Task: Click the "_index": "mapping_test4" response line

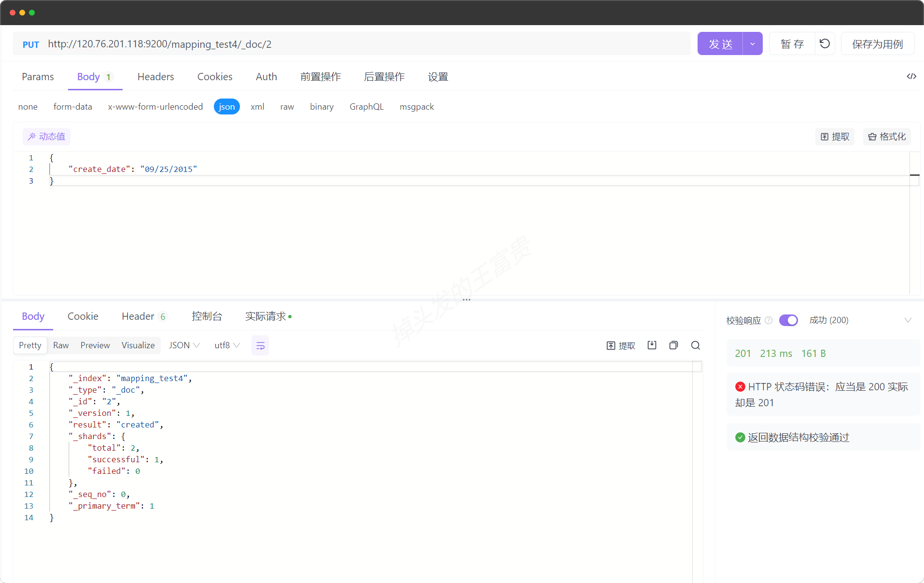Action: (130, 378)
